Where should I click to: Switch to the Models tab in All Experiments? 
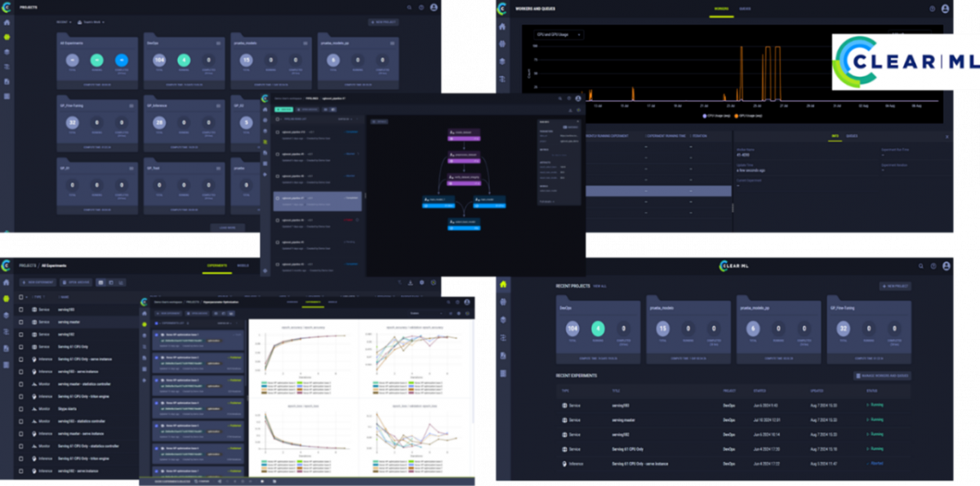pyautogui.click(x=243, y=266)
